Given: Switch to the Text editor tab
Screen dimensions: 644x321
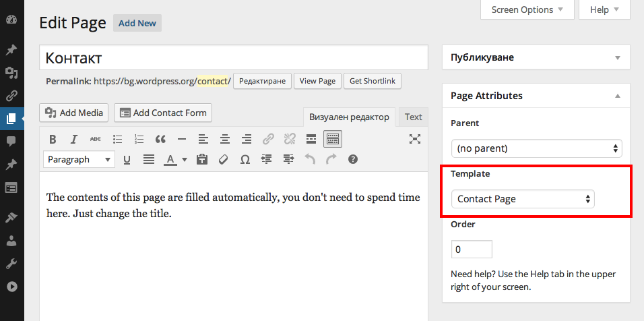Looking at the screenshot, I should click(413, 117).
